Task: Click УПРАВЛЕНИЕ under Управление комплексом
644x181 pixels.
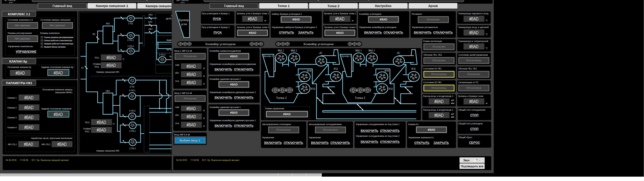Action: [x=26, y=51]
